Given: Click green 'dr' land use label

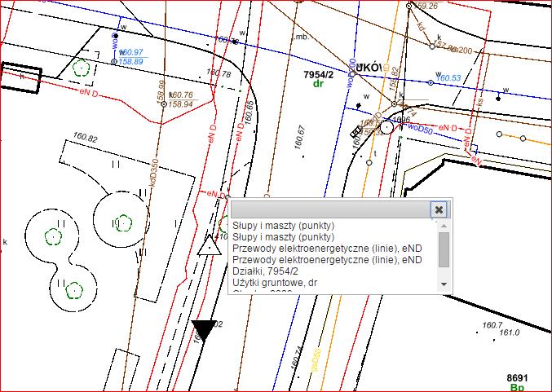Looking at the screenshot, I should tap(318, 84).
